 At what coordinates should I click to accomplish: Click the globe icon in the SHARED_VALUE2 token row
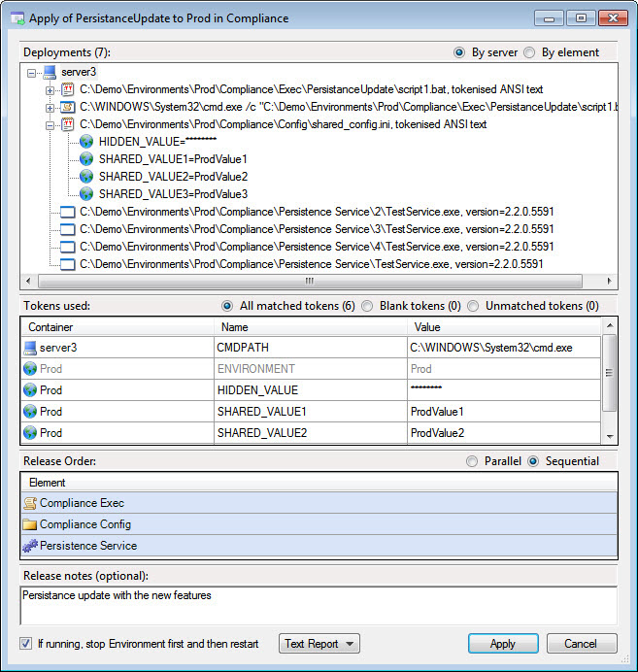coord(30,433)
